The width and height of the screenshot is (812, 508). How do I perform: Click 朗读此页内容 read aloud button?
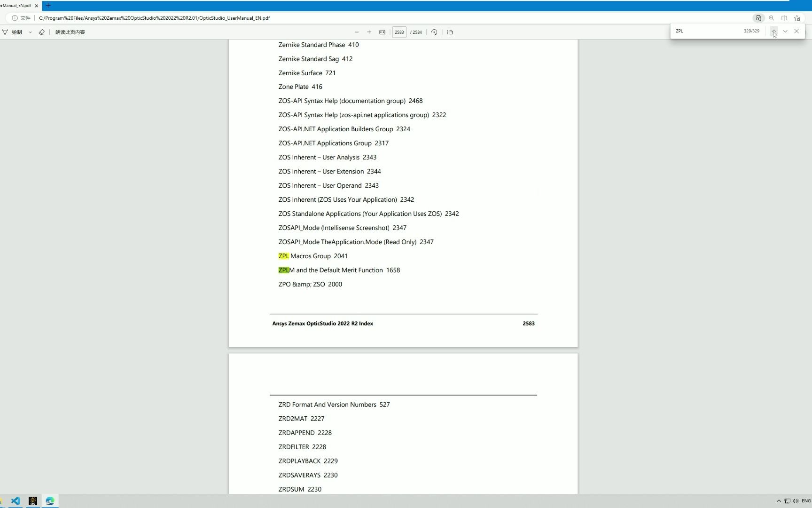point(70,32)
